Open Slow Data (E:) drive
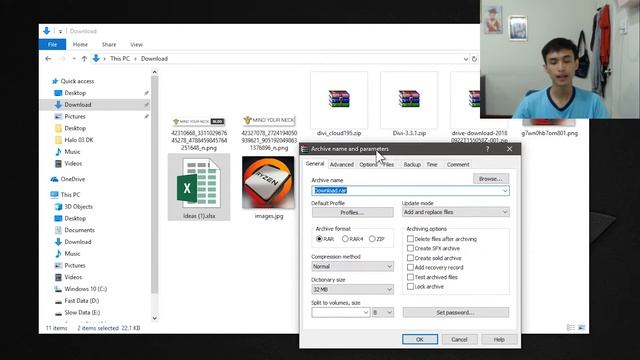Viewport: 640px width, 360px height. pyautogui.click(x=82, y=313)
